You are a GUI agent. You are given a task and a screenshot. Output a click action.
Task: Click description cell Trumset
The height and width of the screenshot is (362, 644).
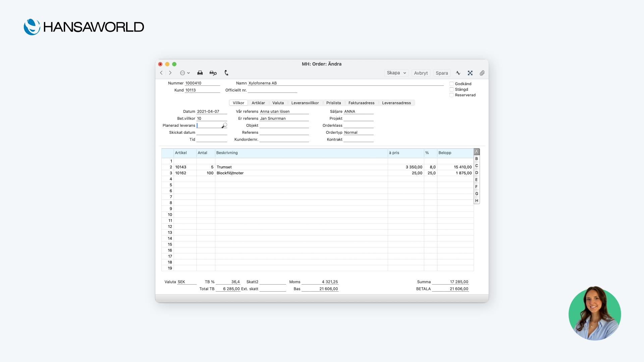point(301,167)
